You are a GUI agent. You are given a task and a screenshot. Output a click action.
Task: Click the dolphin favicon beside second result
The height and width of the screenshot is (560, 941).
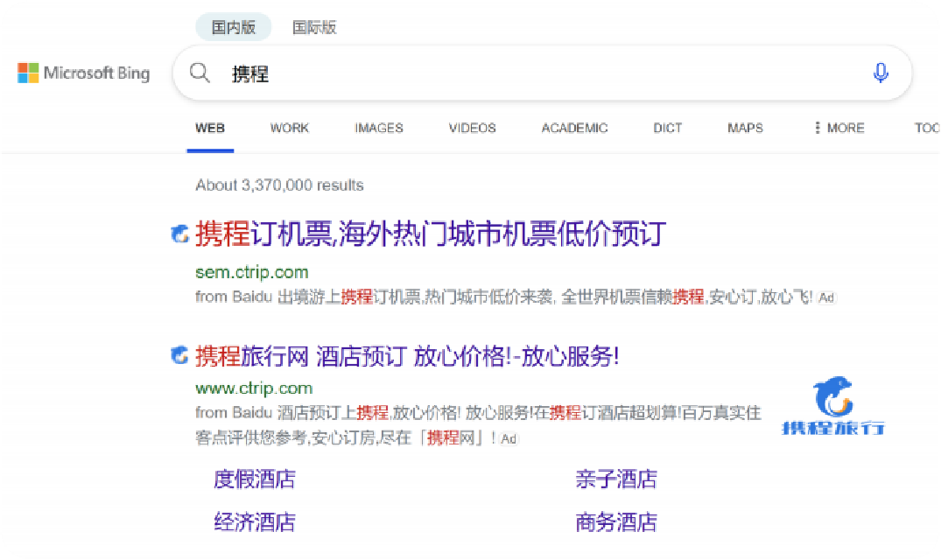(179, 355)
